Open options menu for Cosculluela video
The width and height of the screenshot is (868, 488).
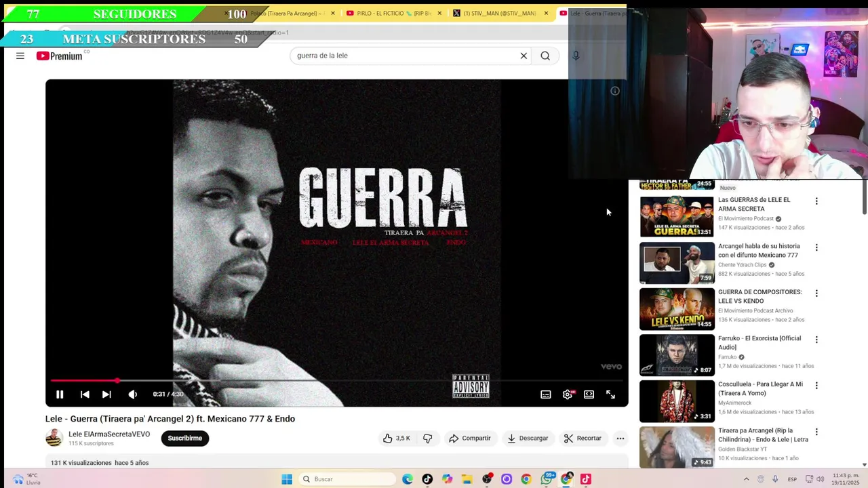[816, 386]
